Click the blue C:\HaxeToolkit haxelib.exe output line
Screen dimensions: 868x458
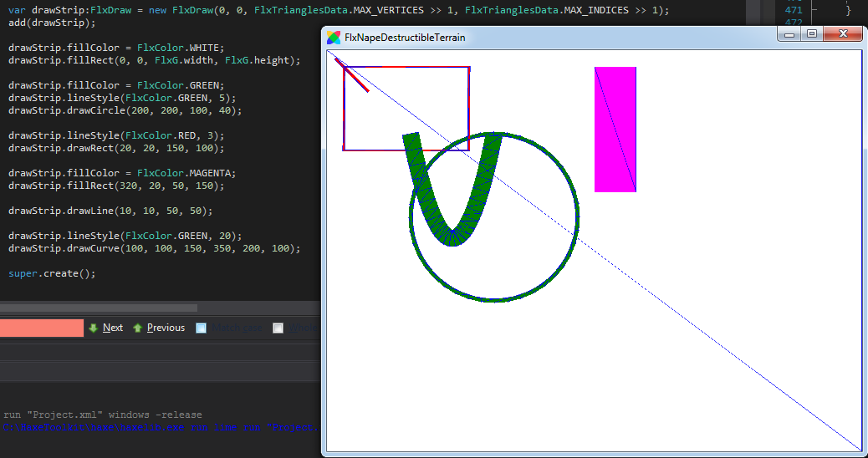(x=161, y=428)
